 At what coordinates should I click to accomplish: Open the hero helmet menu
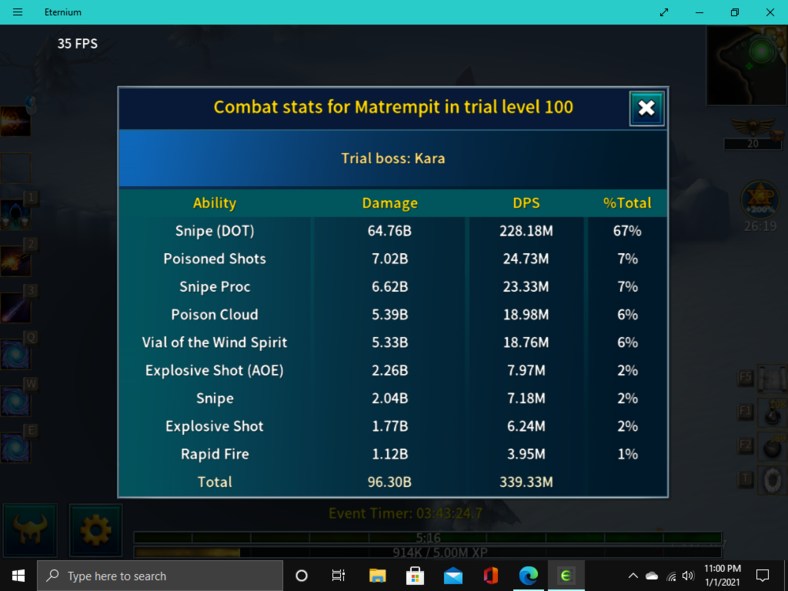coord(29,530)
